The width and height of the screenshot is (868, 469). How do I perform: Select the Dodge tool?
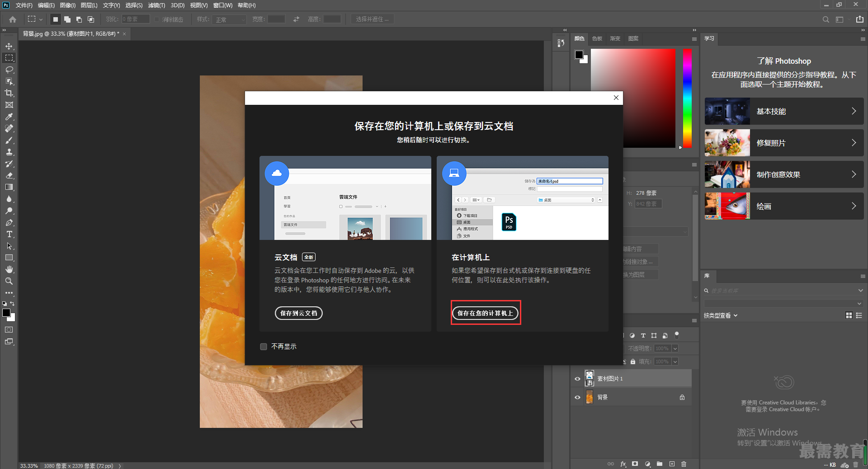click(9, 211)
